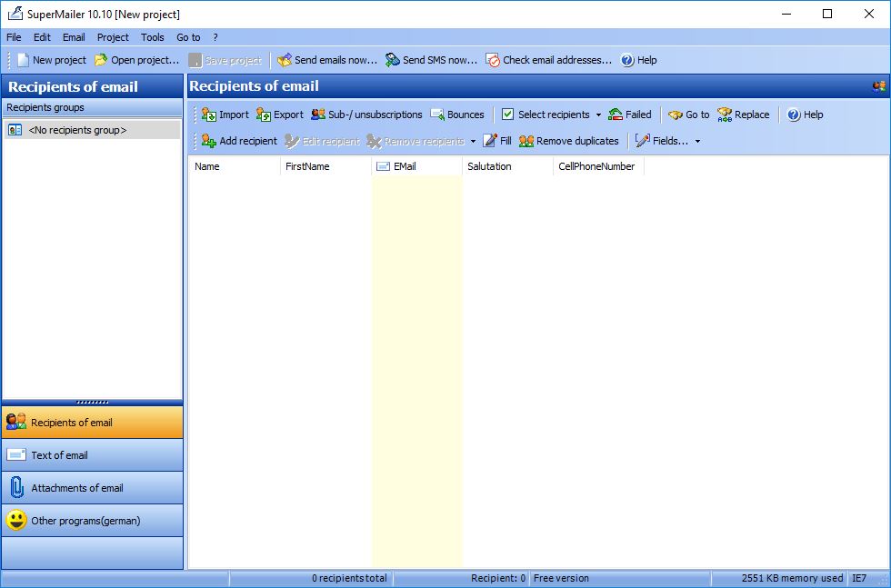The height and width of the screenshot is (588, 891).
Task: Open Sub-/unsubscriptions
Action: coord(366,115)
